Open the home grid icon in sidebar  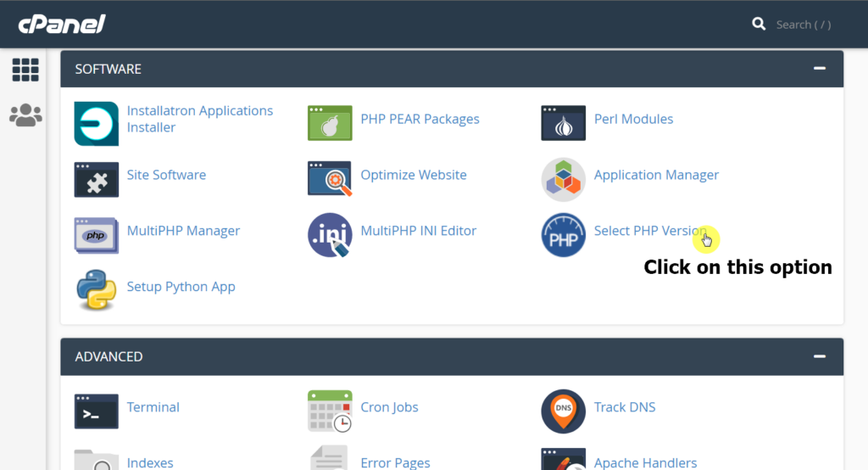25,70
